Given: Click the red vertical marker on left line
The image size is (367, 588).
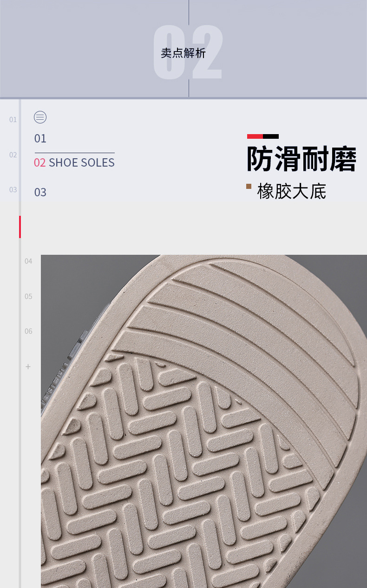Looking at the screenshot, I should pyautogui.click(x=20, y=227).
